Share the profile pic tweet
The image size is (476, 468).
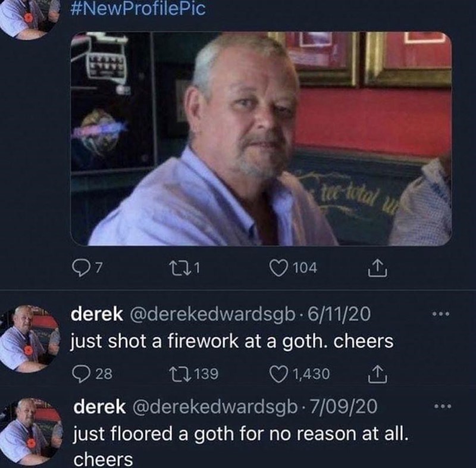pos(377,268)
